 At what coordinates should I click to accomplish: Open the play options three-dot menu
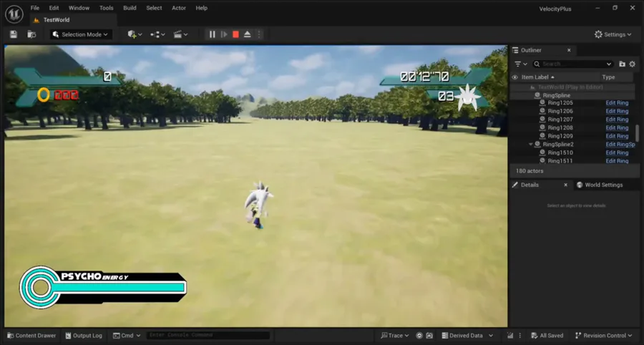click(259, 34)
